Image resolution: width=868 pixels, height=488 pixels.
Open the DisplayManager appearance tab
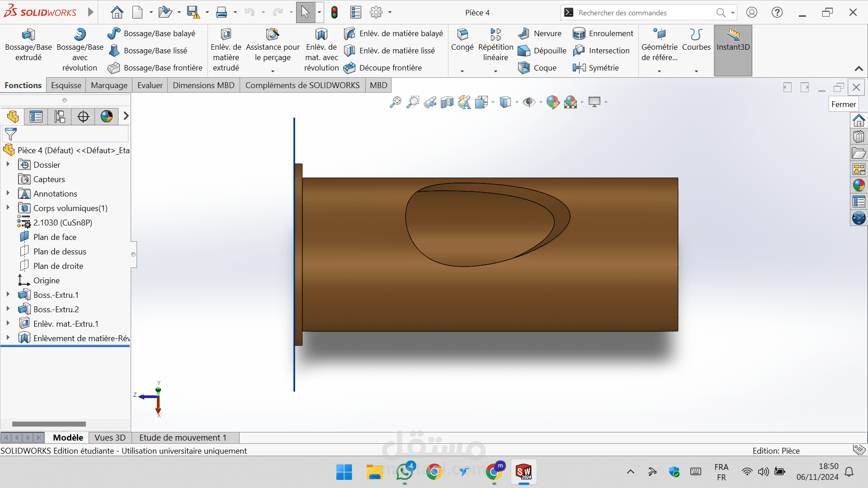[107, 117]
